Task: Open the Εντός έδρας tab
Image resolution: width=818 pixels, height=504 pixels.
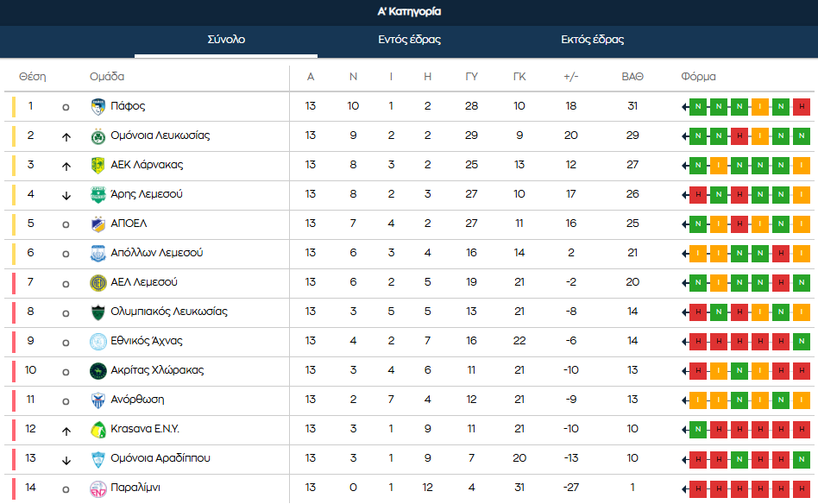Action: [409, 40]
